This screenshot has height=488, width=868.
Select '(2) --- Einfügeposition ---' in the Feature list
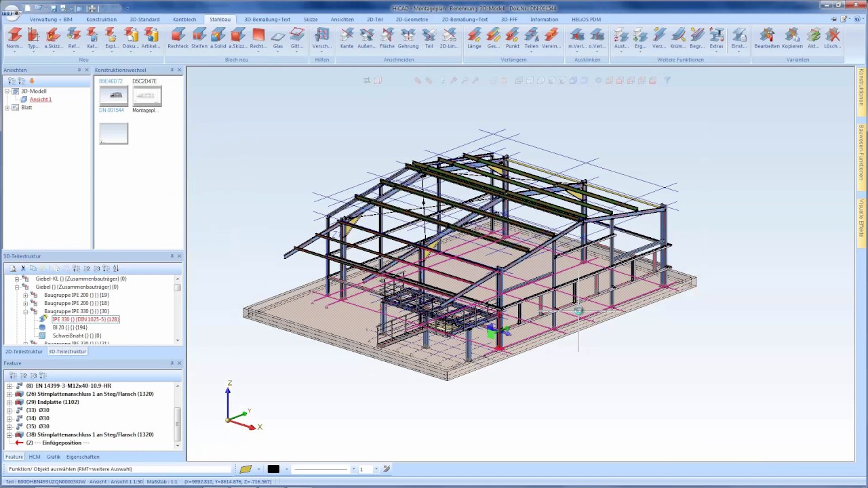(x=58, y=443)
